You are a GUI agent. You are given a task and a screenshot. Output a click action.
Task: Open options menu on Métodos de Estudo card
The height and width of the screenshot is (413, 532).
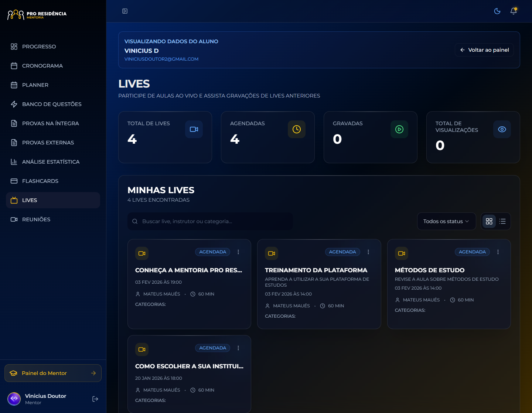[498, 252]
